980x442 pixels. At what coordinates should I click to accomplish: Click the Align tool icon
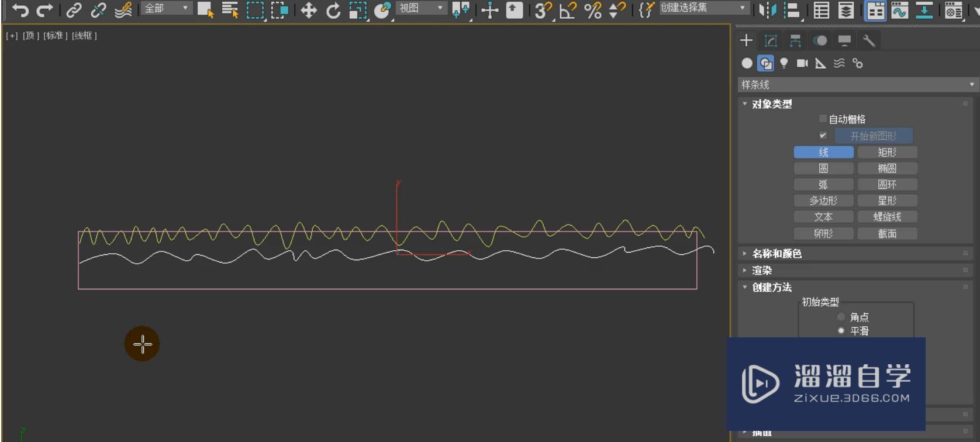click(792, 10)
